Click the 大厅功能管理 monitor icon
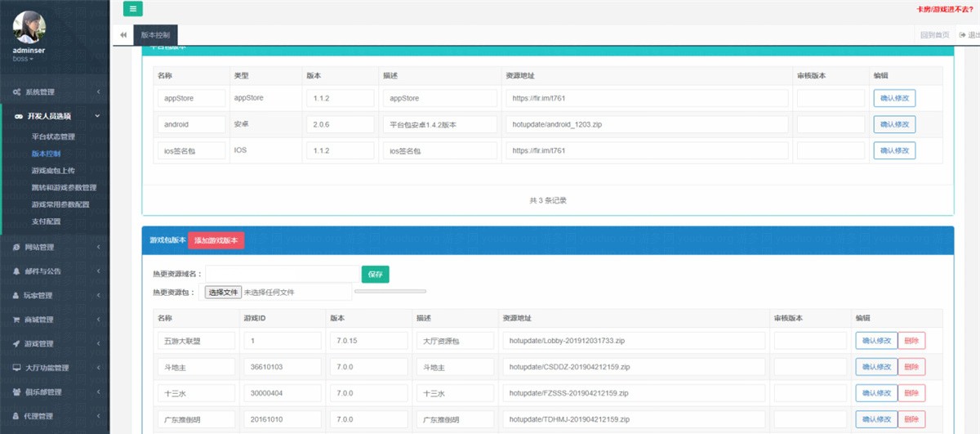 point(16,368)
